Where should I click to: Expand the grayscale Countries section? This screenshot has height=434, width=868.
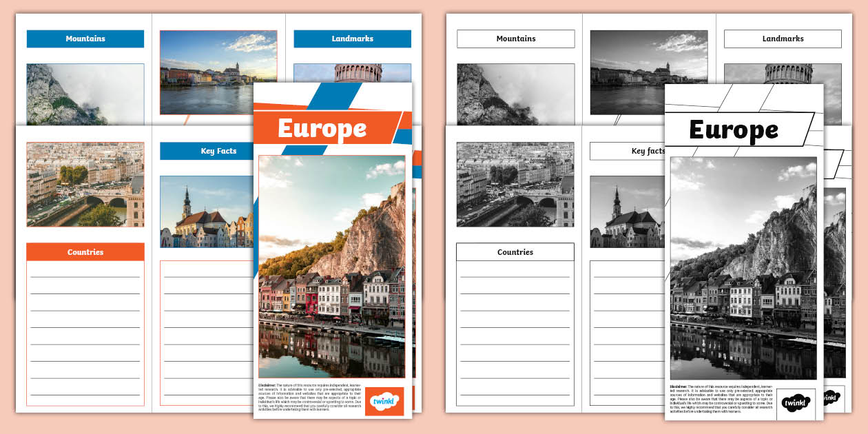point(515,251)
